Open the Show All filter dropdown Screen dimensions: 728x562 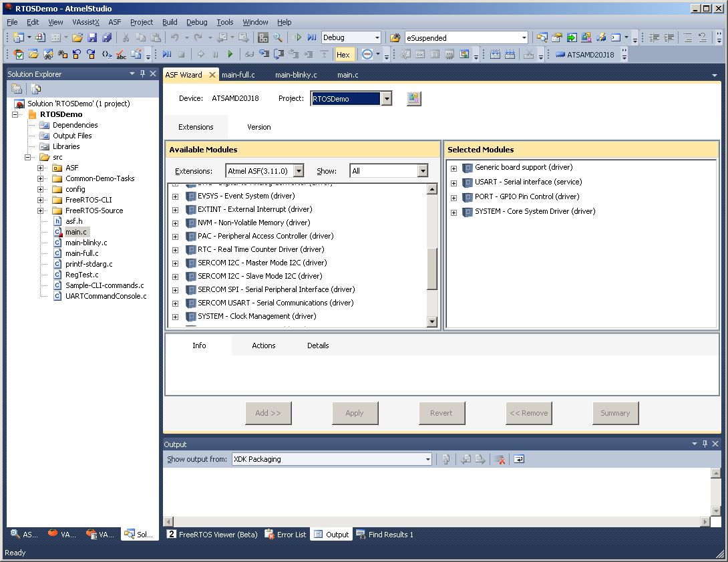pos(423,171)
